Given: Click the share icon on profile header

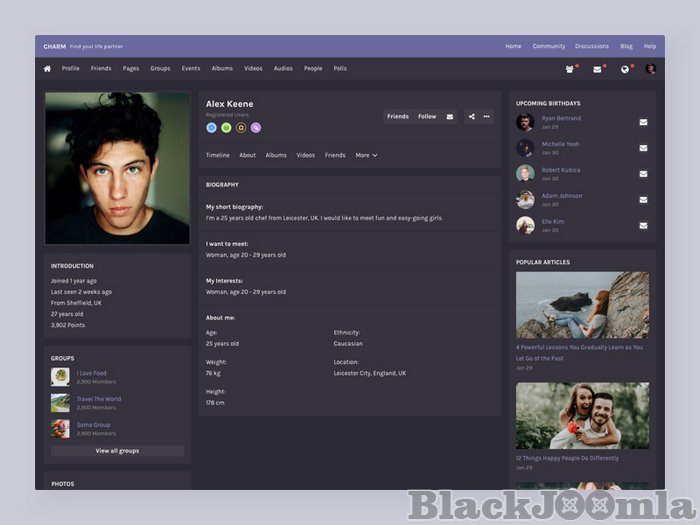Looking at the screenshot, I should pos(471,117).
